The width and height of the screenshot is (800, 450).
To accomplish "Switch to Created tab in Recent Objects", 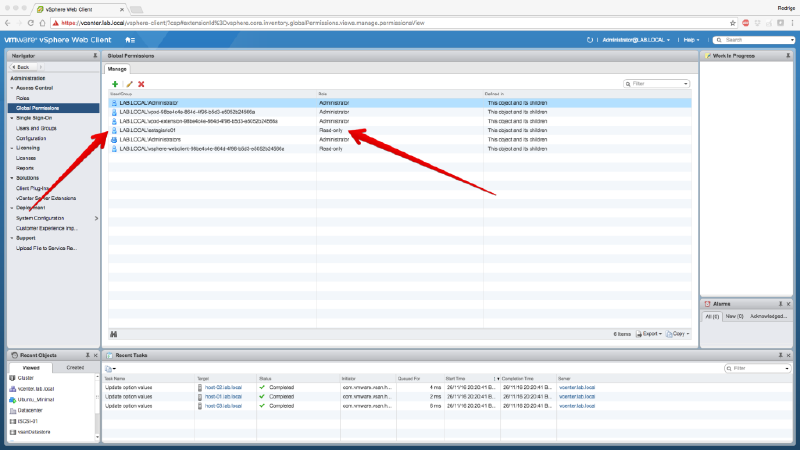I will pyautogui.click(x=75, y=368).
